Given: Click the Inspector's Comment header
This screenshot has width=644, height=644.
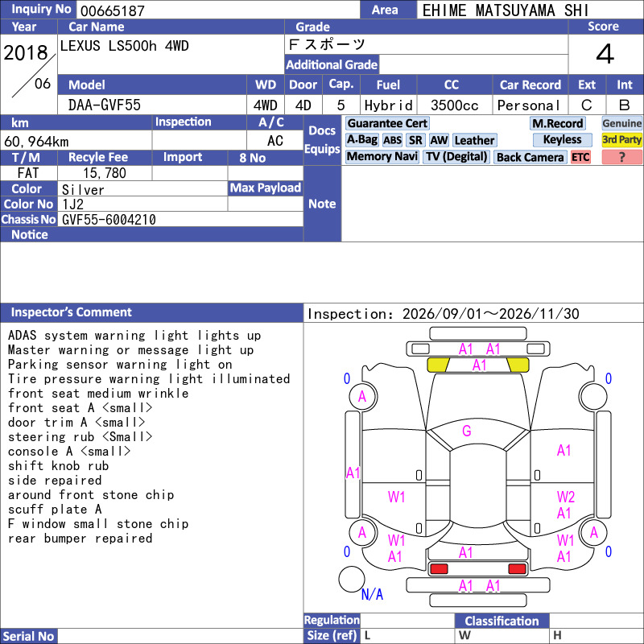Looking at the screenshot, I should (x=151, y=312).
